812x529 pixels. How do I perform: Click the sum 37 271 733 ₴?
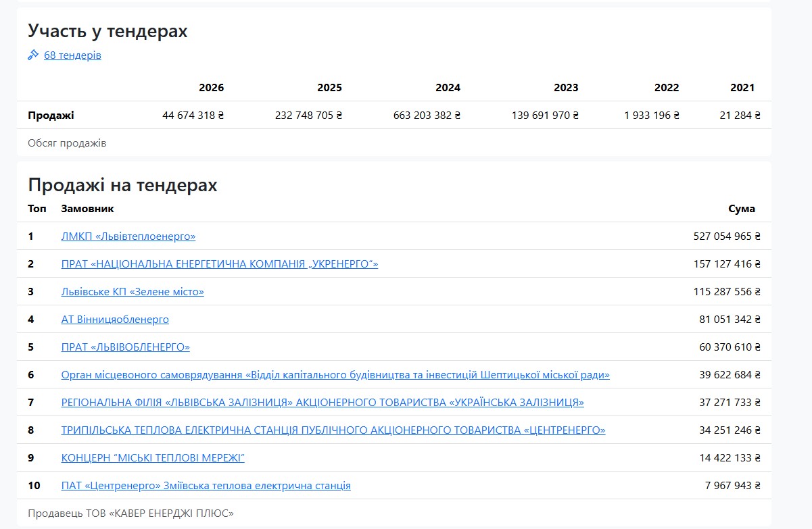(730, 403)
